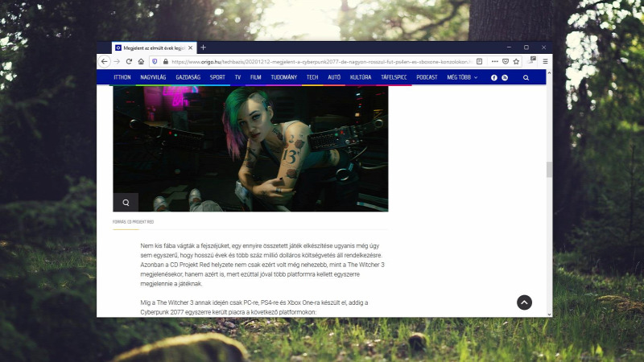Open site search magnifier in navbar
Screen dimensions: 644x362
pos(526,77)
